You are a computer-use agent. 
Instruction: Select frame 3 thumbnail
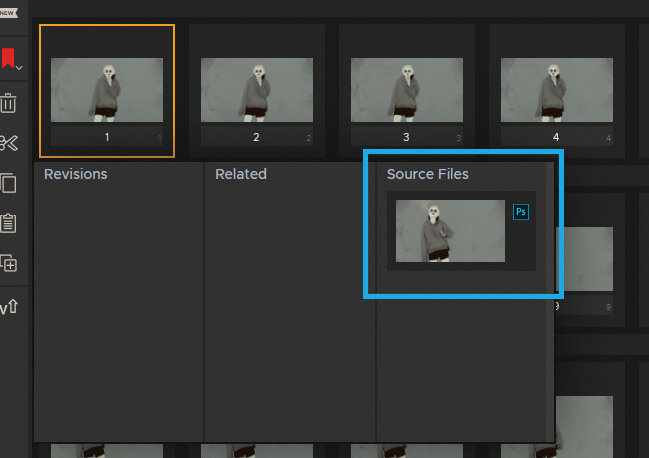pyautogui.click(x=407, y=90)
